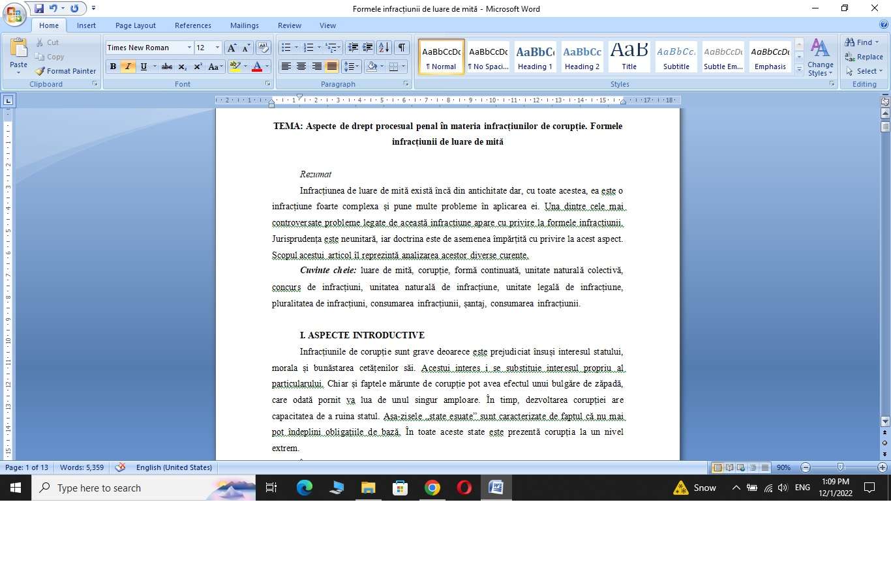Switch to Full Screen Reading view
Viewport: 891px width, 588px height.
point(729,467)
